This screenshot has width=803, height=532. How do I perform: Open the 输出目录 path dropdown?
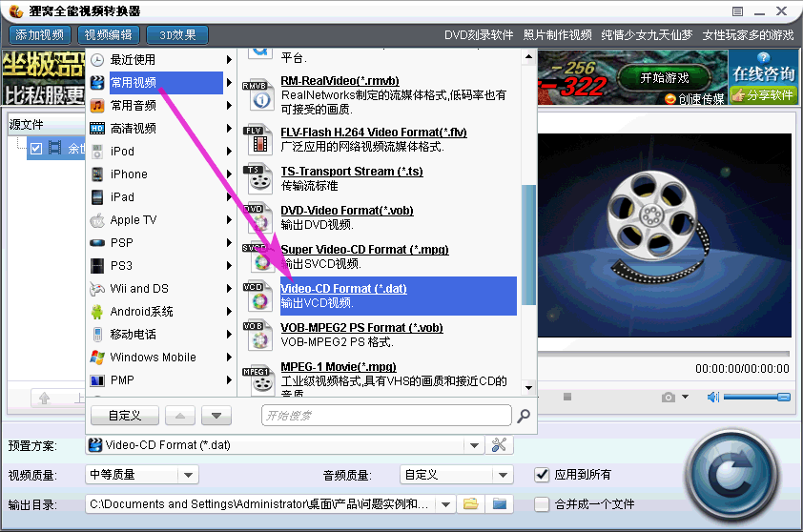(x=445, y=504)
